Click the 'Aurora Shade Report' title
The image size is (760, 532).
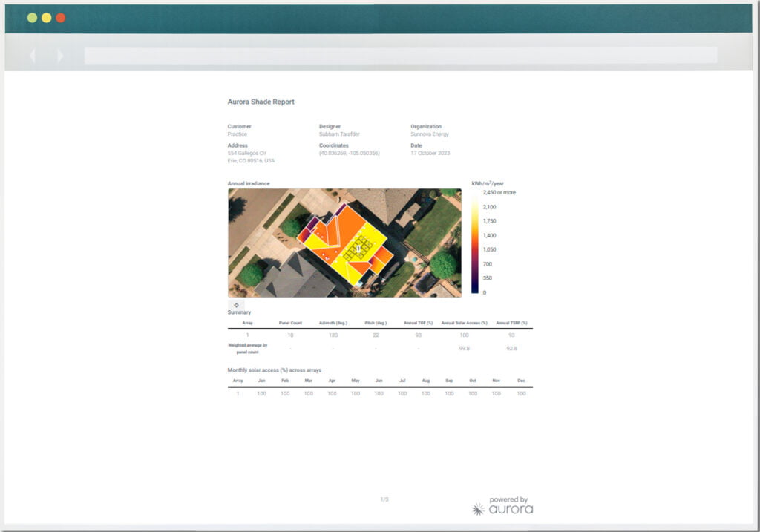tap(261, 102)
